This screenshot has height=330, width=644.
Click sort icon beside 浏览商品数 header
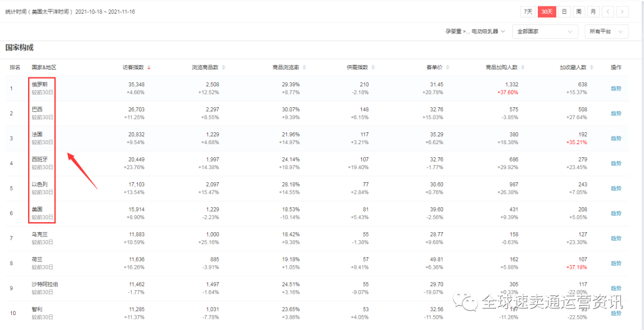(x=223, y=67)
